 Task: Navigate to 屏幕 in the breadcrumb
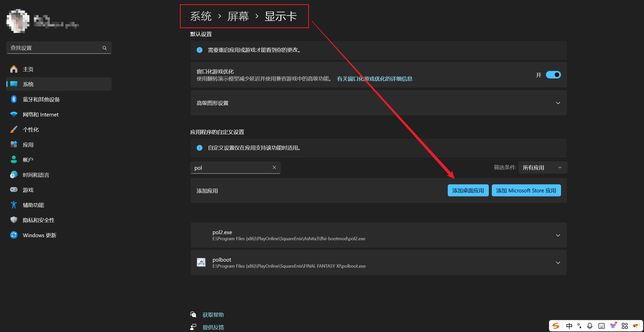(238, 16)
